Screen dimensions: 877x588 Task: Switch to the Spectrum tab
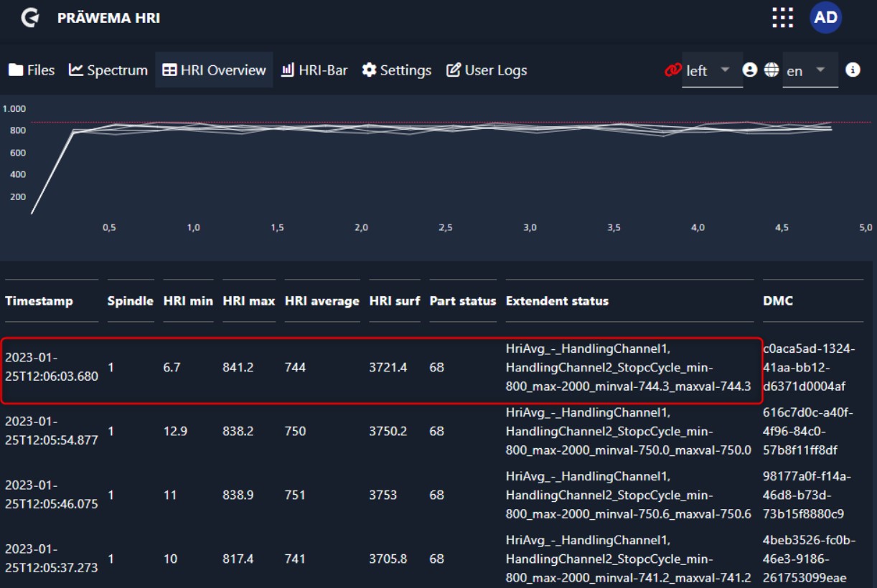click(108, 70)
